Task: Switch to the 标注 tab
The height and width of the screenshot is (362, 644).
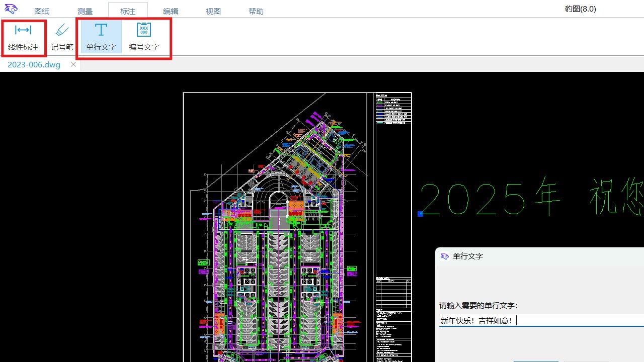Action: [x=127, y=11]
